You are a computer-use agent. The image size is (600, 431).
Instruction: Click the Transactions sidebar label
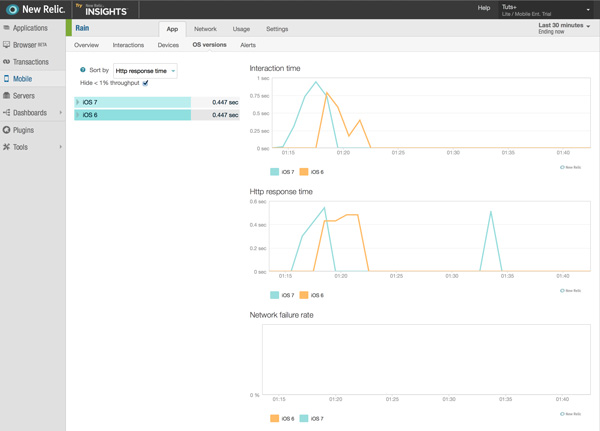(31, 62)
